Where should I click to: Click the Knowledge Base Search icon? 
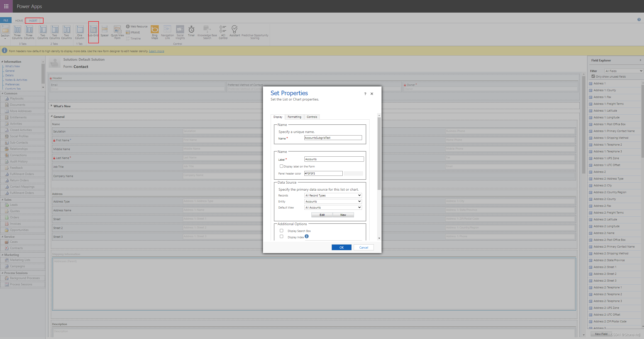point(207,29)
